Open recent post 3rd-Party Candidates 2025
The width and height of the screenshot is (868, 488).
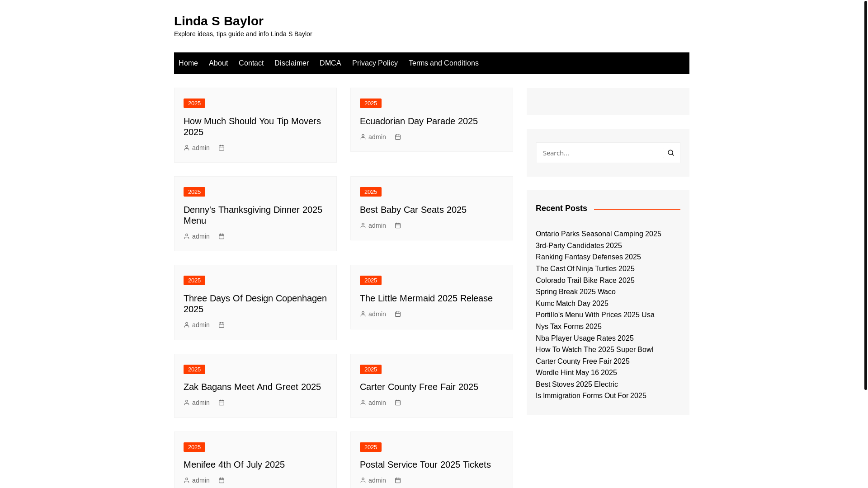point(579,246)
